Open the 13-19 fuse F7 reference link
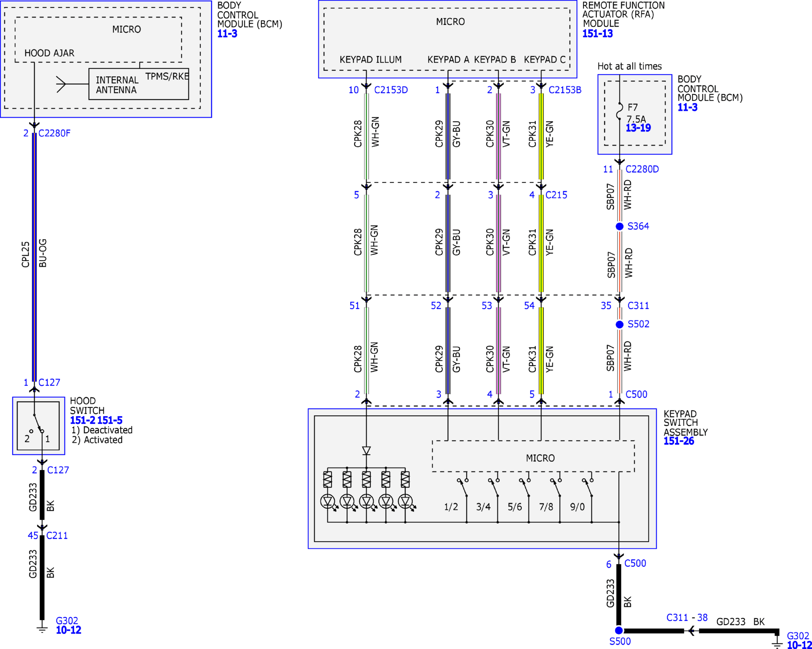This screenshot has width=812, height=649. 638,128
